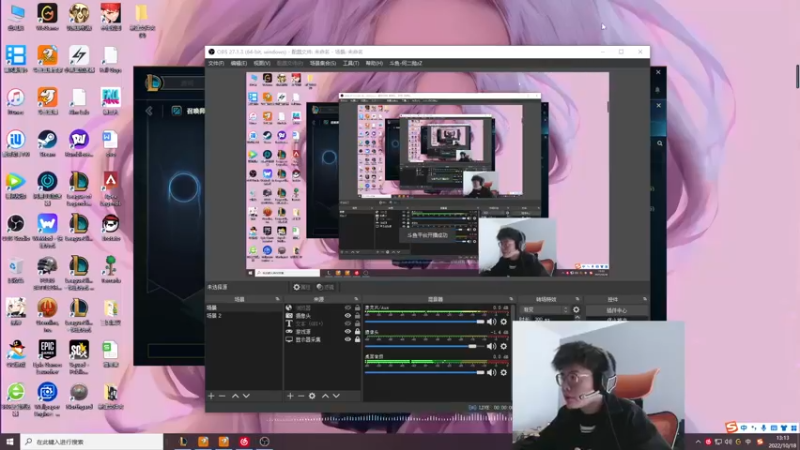
Task: Move source up arrow
Action: pos(325,396)
